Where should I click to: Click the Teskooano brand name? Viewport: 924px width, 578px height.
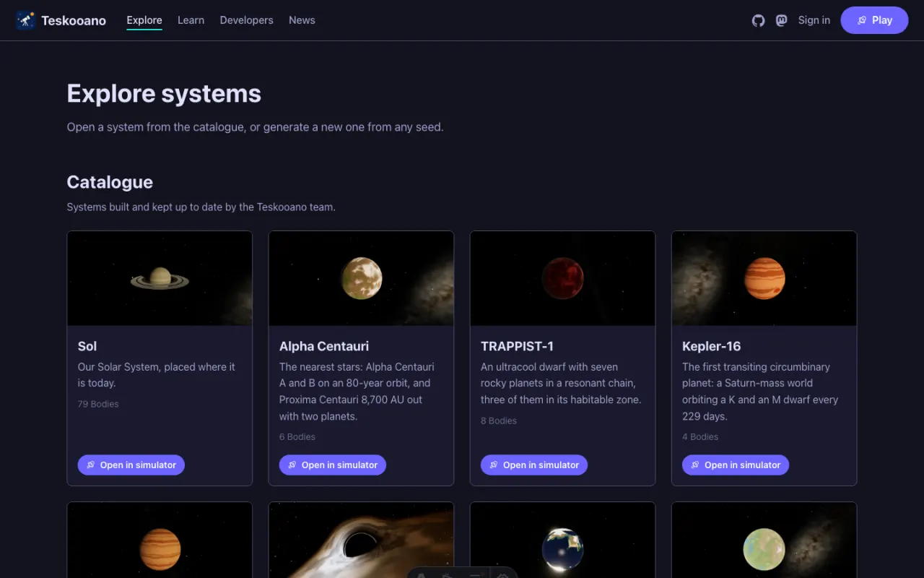pyautogui.click(x=74, y=20)
